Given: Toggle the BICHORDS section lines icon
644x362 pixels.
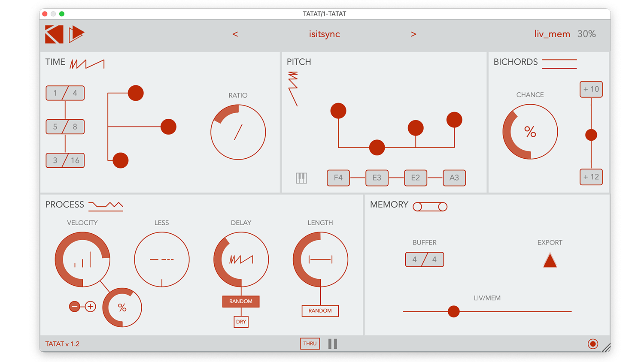Looking at the screenshot, I should (x=559, y=64).
